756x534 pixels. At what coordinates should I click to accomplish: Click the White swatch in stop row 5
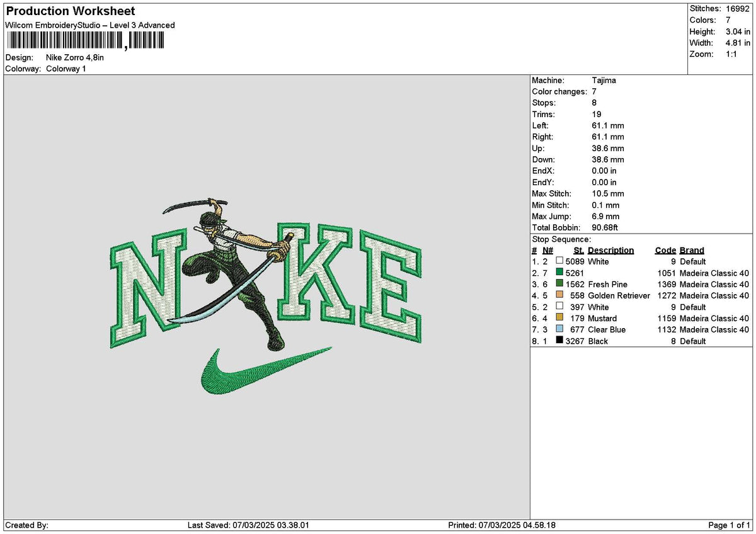tap(558, 307)
